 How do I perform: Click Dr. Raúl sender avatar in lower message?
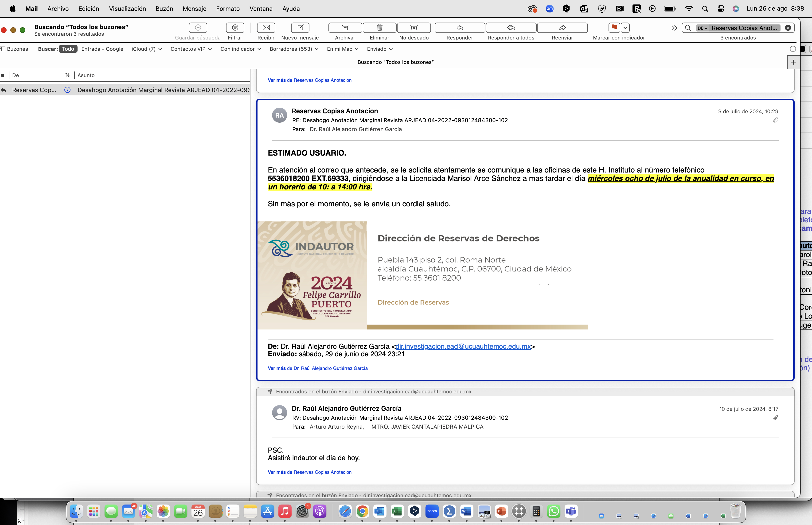[279, 413]
